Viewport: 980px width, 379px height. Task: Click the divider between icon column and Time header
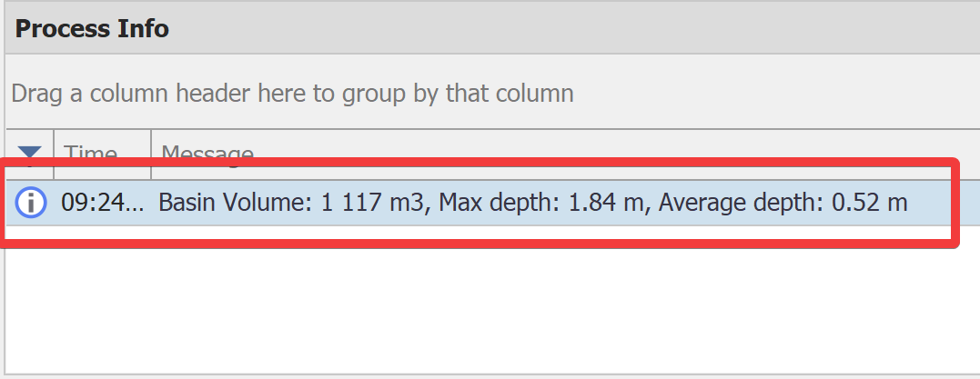tap(54, 155)
